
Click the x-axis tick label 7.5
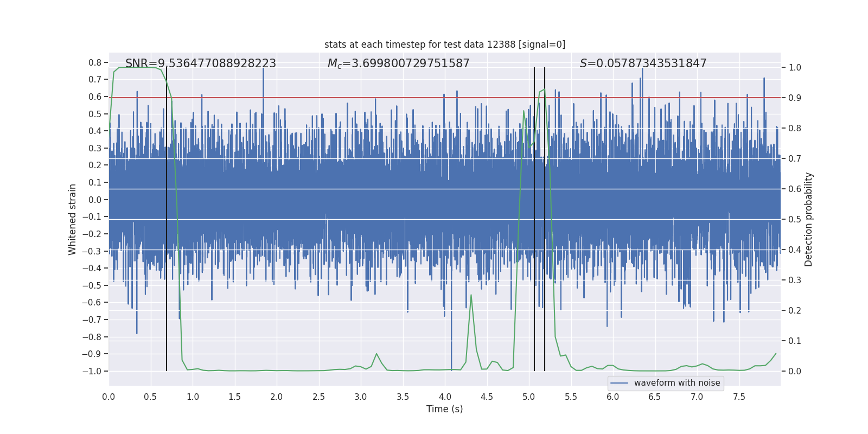739,397
